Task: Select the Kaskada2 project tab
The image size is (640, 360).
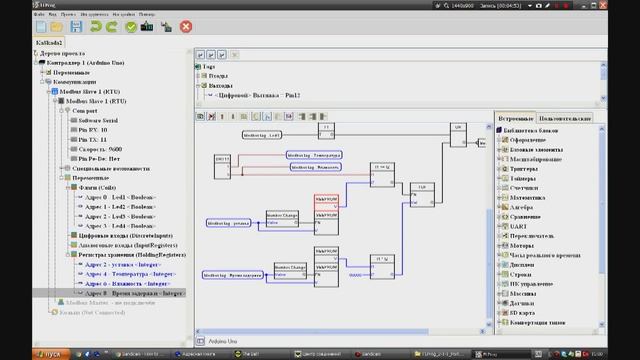Action: (x=49, y=42)
